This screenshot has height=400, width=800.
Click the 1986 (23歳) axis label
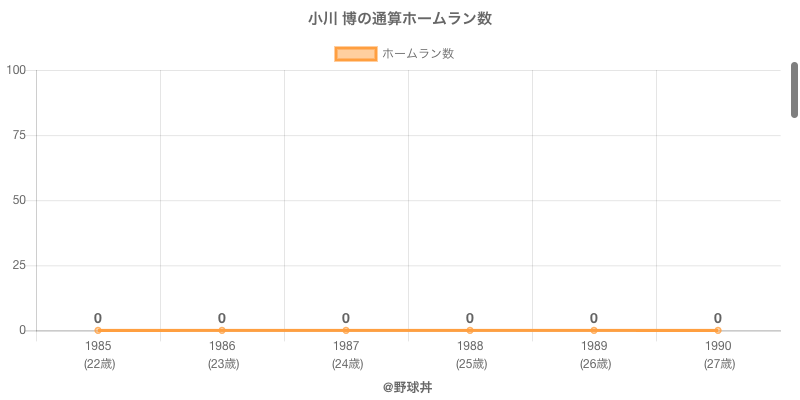[222, 355]
